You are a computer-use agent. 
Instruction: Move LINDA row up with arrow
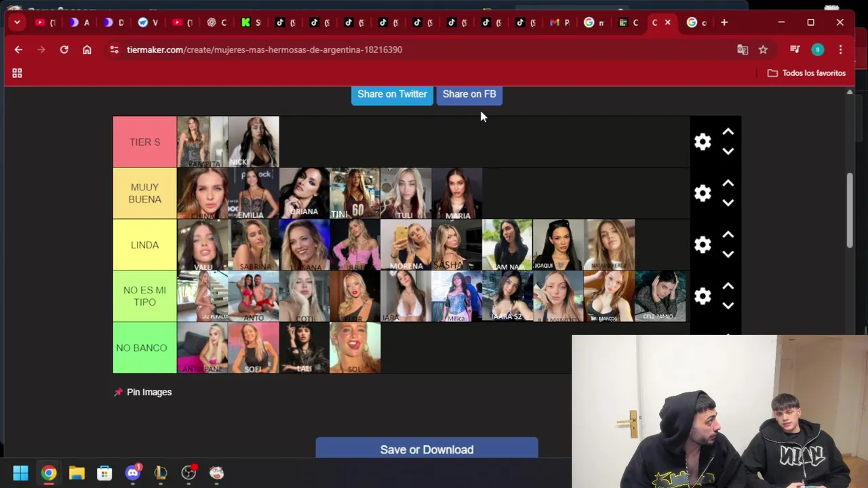[x=728, y=235]
